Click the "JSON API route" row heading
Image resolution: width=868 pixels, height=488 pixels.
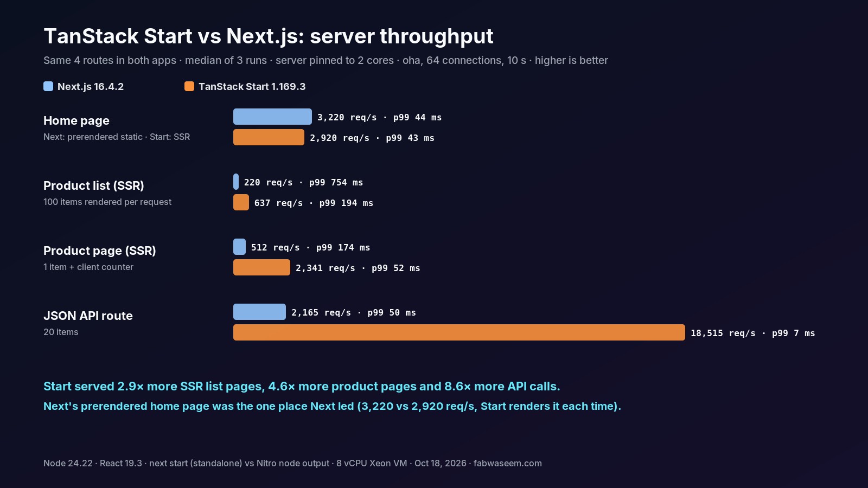[88, 316]
